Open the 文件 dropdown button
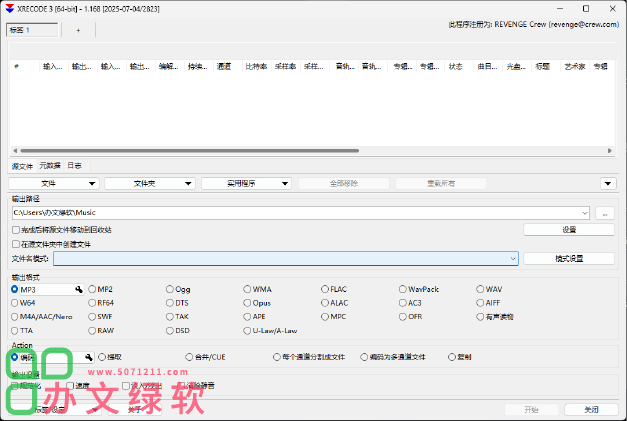This screenshot has height=421, width=627. [x=54, y=184]
